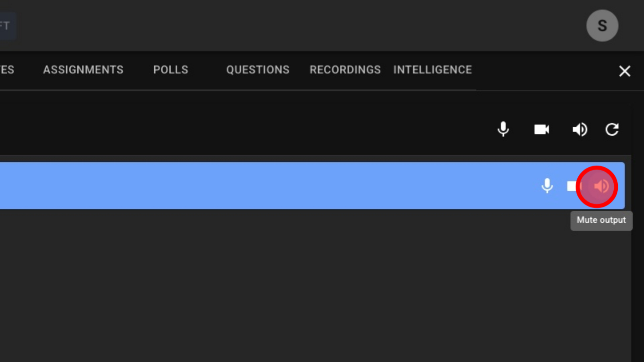The width and height of the screenshot is (644, 362).
Task: Mute the microphone in the highlighted blue row
Action: [x=547, y=186]
